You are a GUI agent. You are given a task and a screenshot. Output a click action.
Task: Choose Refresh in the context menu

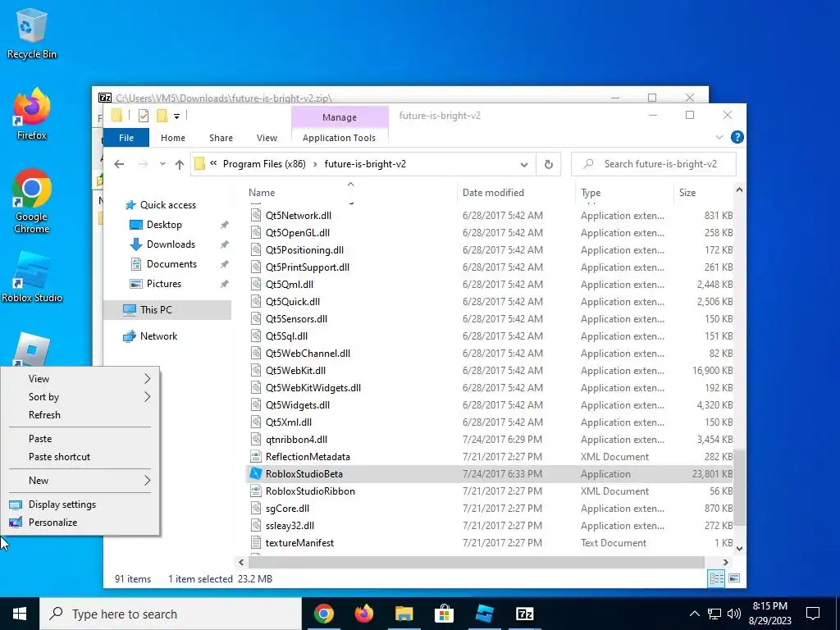click(x=44, y=414)
